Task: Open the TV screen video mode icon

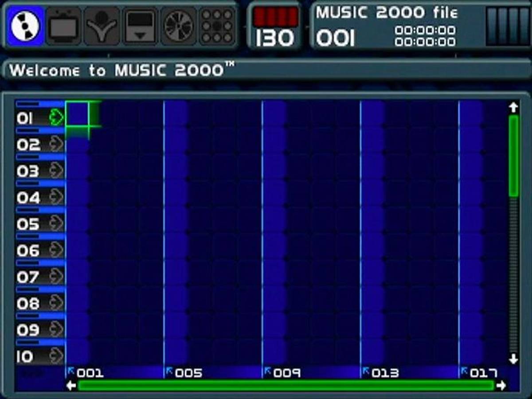Action: (x=64, y=26)
